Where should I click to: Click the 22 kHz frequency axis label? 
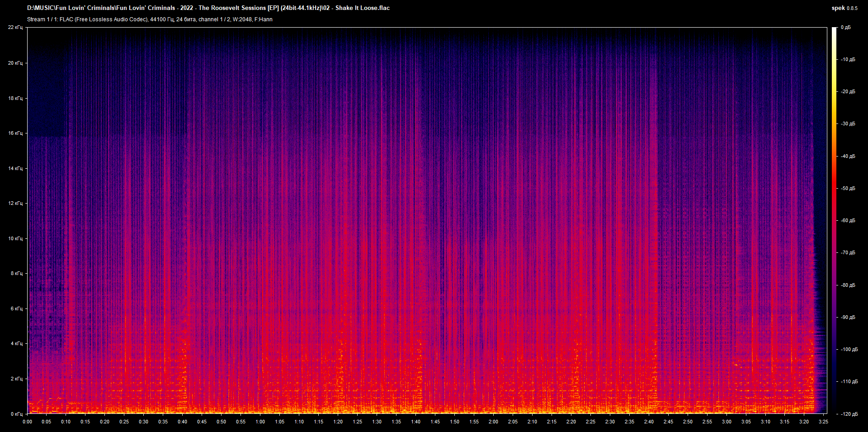(x=15, y=28)
